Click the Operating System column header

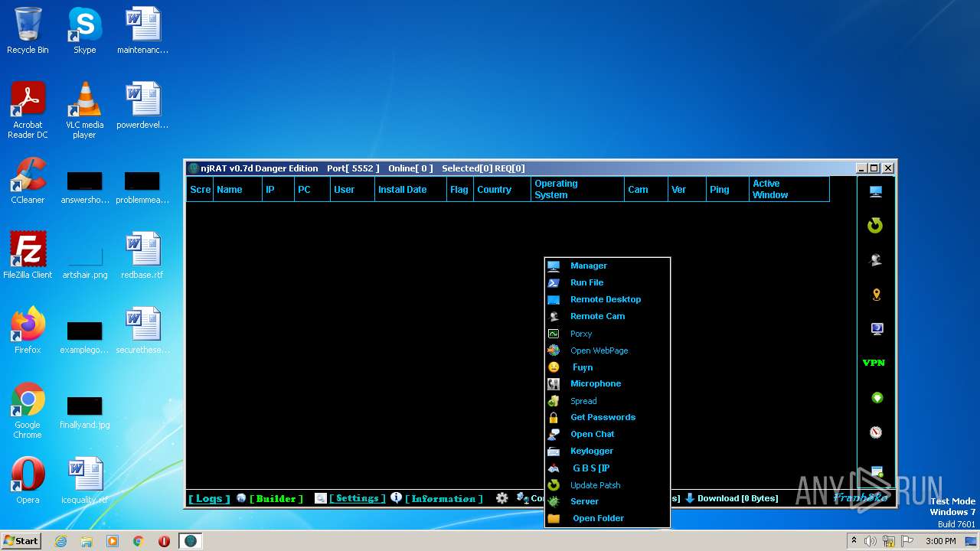pos(577,189)
